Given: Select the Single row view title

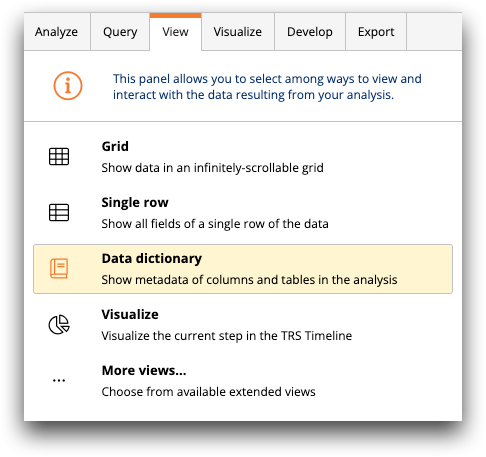Looking at the screenshot, I should [x=135, y=202].
